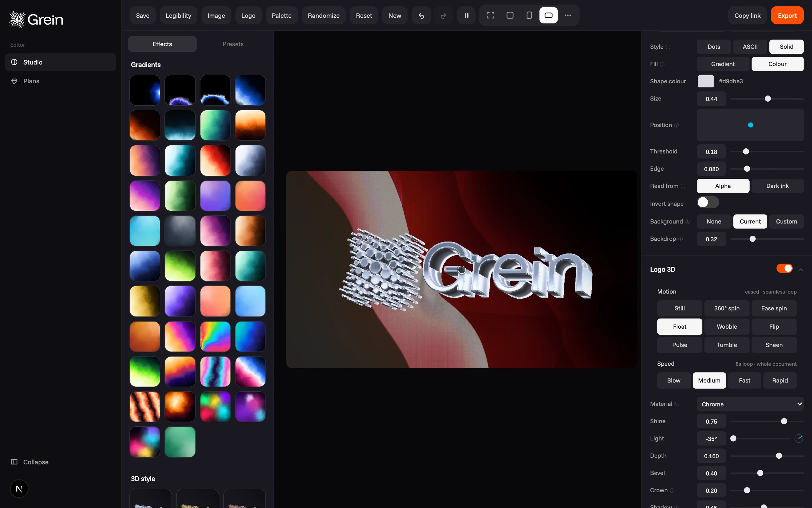Click the undo arrow icon
Screen dimensions: 812x508
(x=421, y=15)
